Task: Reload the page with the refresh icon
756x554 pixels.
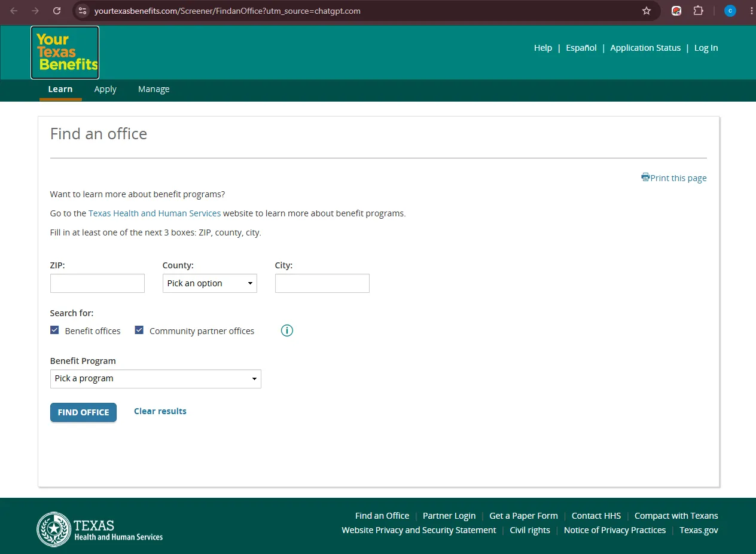Action: [x=57, y=11]
